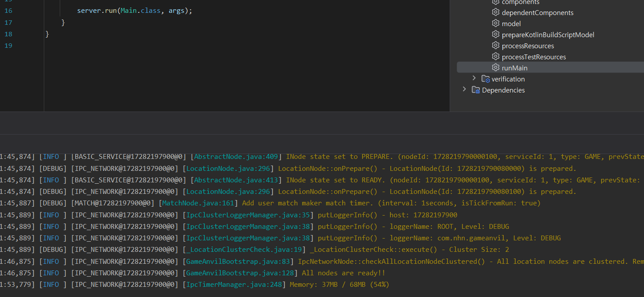Image resolution: width=644 pixels, height=297 pixels.
Task: Click the processResources Gradle task icon
Action: [x=496, y=46]
